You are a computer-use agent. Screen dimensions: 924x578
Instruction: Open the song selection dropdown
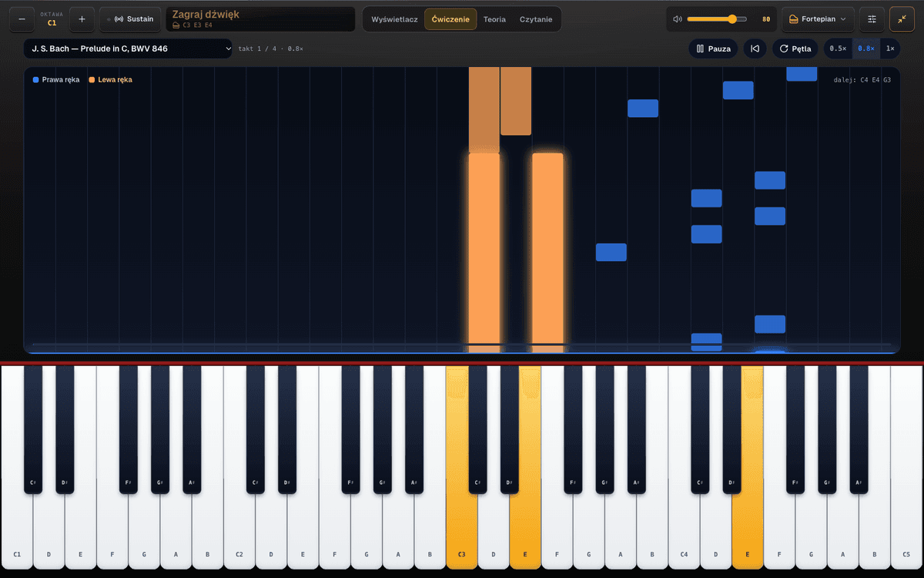[128, 49]
